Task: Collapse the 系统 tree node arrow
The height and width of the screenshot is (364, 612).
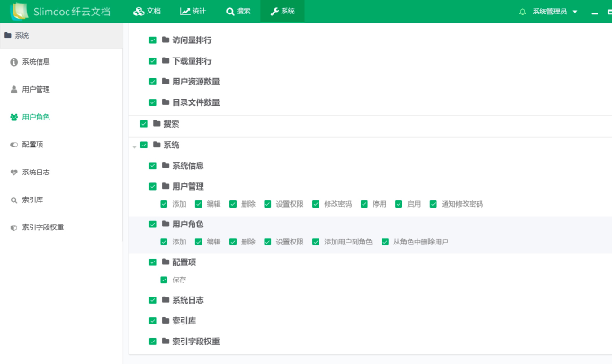Action: coord(134,146)
